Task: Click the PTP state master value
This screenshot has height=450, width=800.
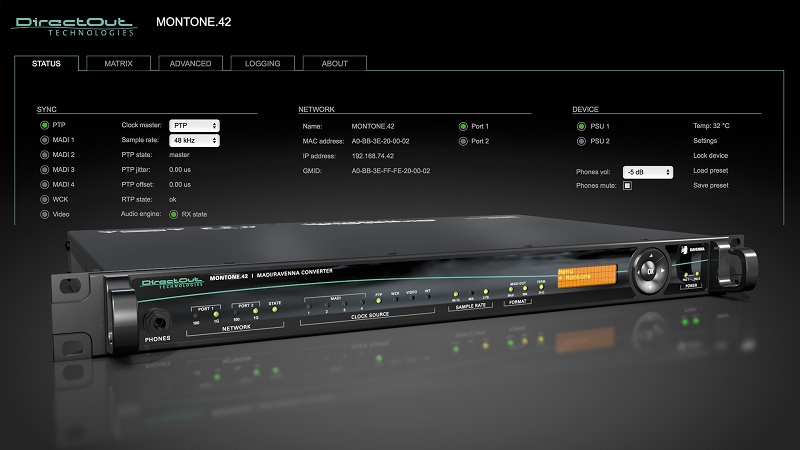Action: pyautogui.click(x=179, y=155)
